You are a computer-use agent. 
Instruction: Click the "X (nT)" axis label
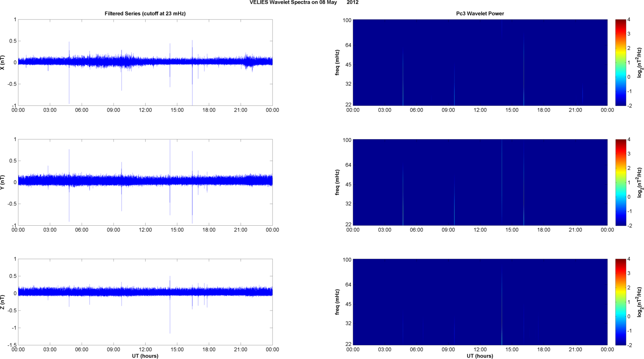pyautogui.click(x=3, y=62)
